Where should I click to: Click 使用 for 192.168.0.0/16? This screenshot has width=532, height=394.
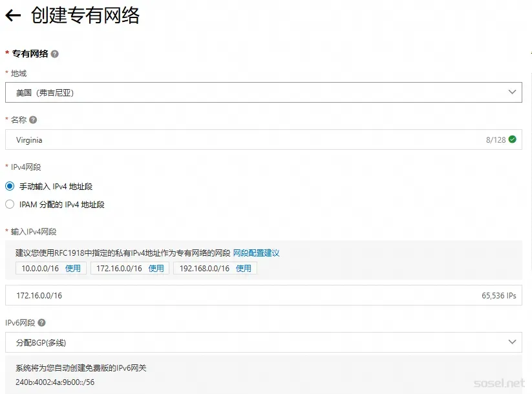(244, 269)
